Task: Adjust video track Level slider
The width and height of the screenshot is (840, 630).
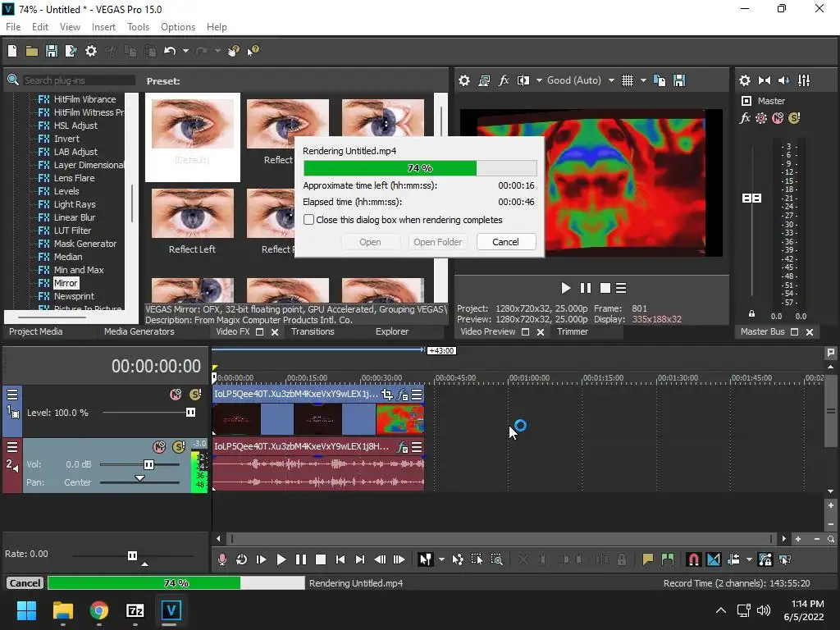Action: pos(190,413)
